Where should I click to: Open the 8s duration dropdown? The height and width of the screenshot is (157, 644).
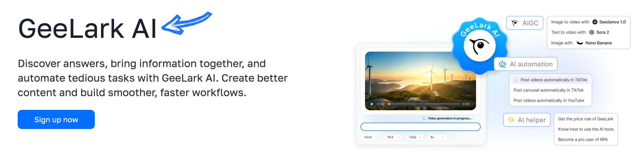click(437, 137)
